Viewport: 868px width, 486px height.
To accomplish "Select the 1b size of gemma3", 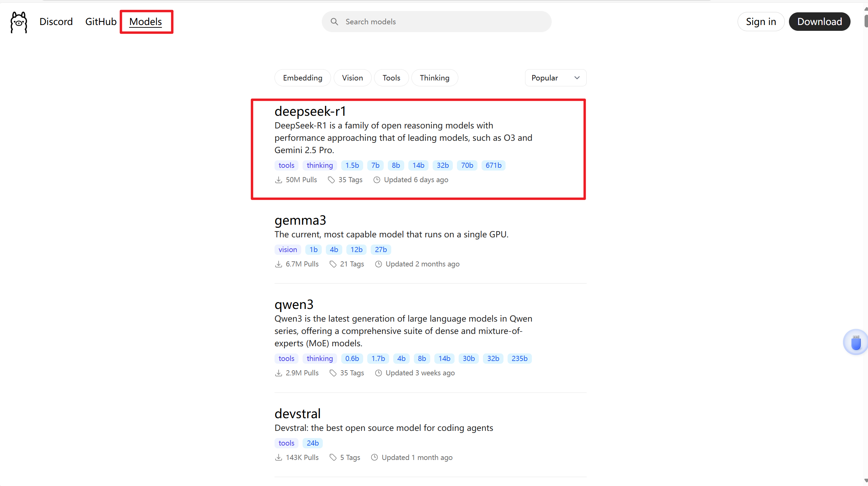I will click(x=314, y=250).
